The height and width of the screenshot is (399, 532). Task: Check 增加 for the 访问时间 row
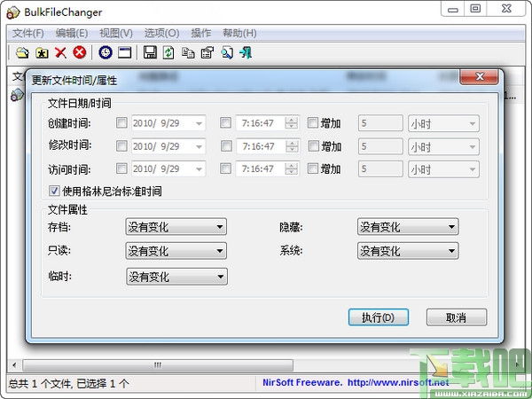click(x=312, y=168)
